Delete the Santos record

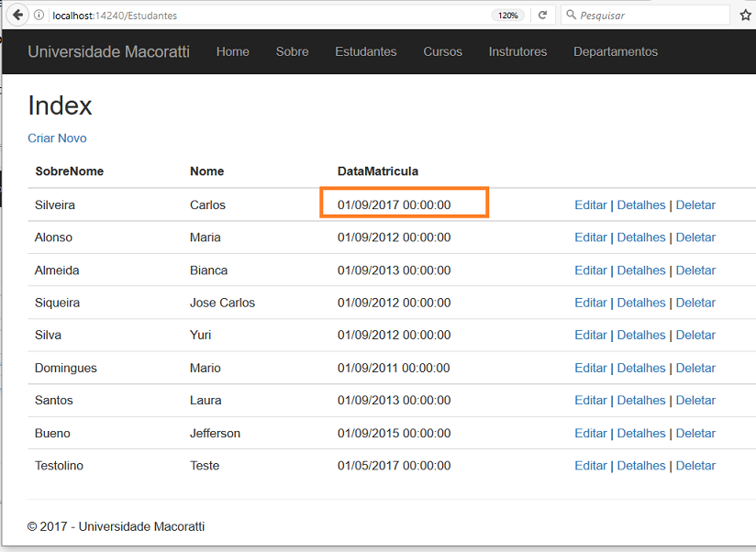tap(695, 401)
